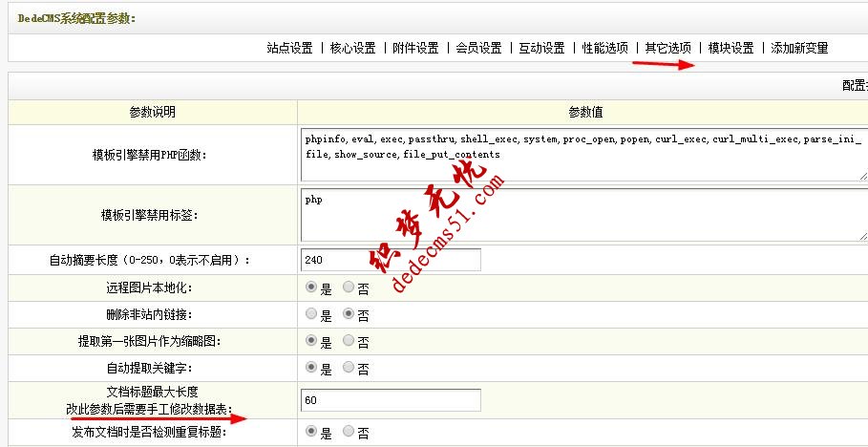This screenshot has height=447, width=868.
Task: Click the 模板引擎禁用PHP函数 textarea
Action: coord(584,155)
